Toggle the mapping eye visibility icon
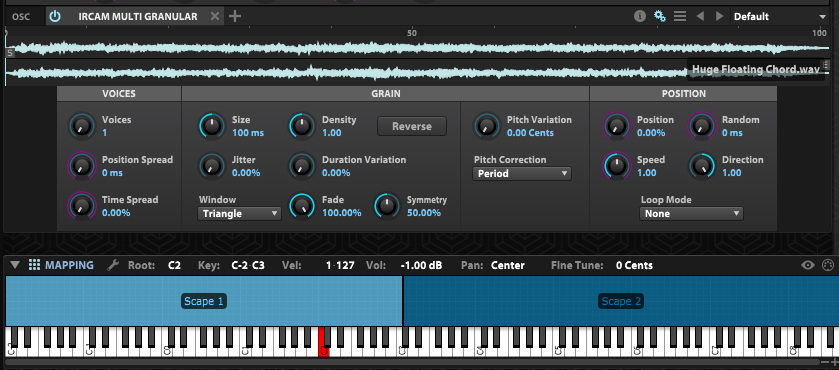Image resolution: width=839 pixels, height=370 pixels. click(x=807, y=265)
